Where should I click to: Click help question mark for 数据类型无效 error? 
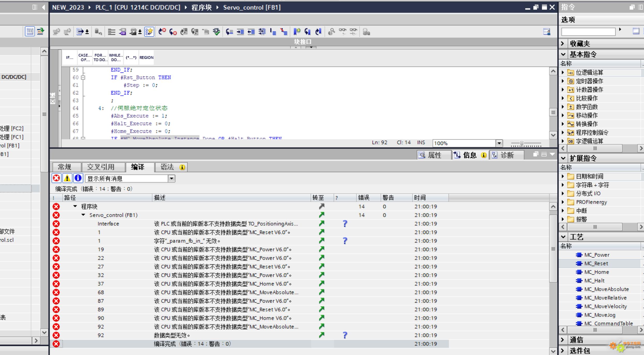(345, 335)
